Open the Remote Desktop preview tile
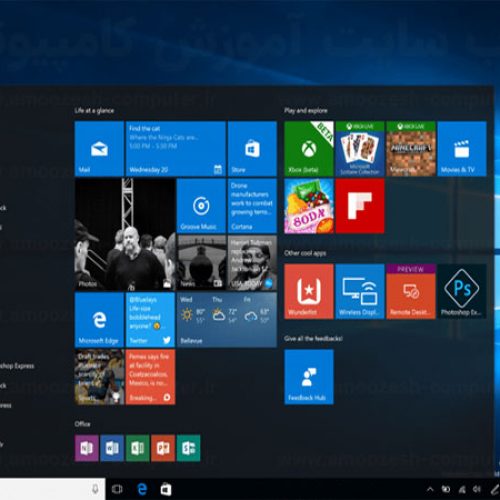500x500 pixels. coord(411,291)
